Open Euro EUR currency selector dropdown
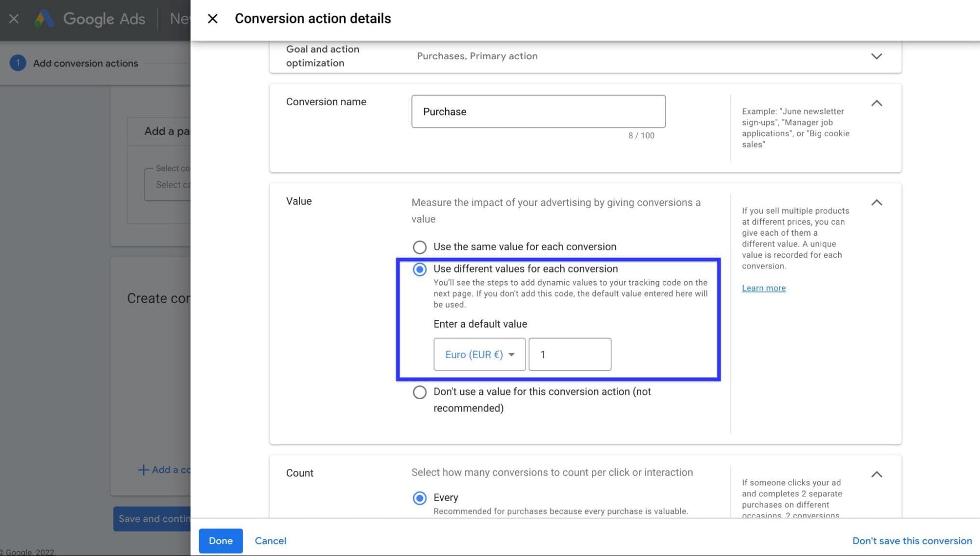 pyautogui.click(x=479, y=354)
